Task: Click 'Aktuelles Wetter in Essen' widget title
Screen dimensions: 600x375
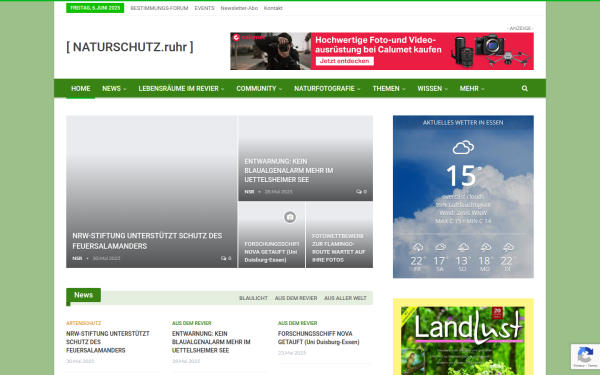Action: pyautogui.click(x=463, y=122)
